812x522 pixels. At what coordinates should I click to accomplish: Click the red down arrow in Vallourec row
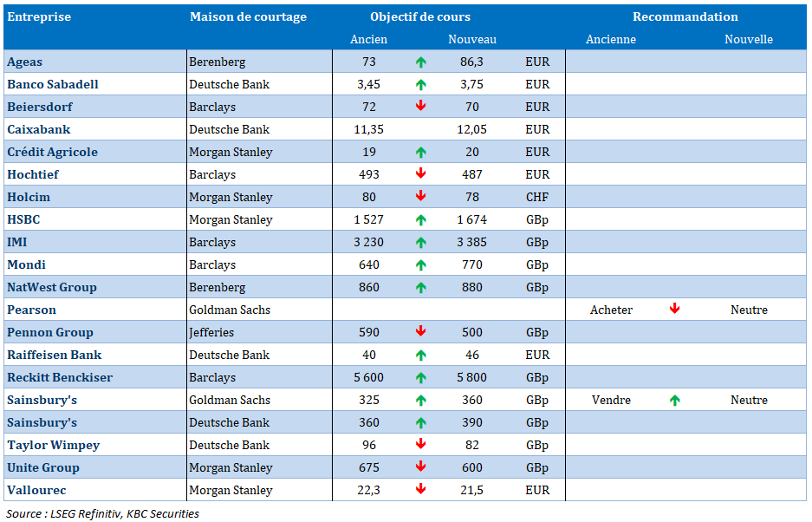[x=420, y=489]
